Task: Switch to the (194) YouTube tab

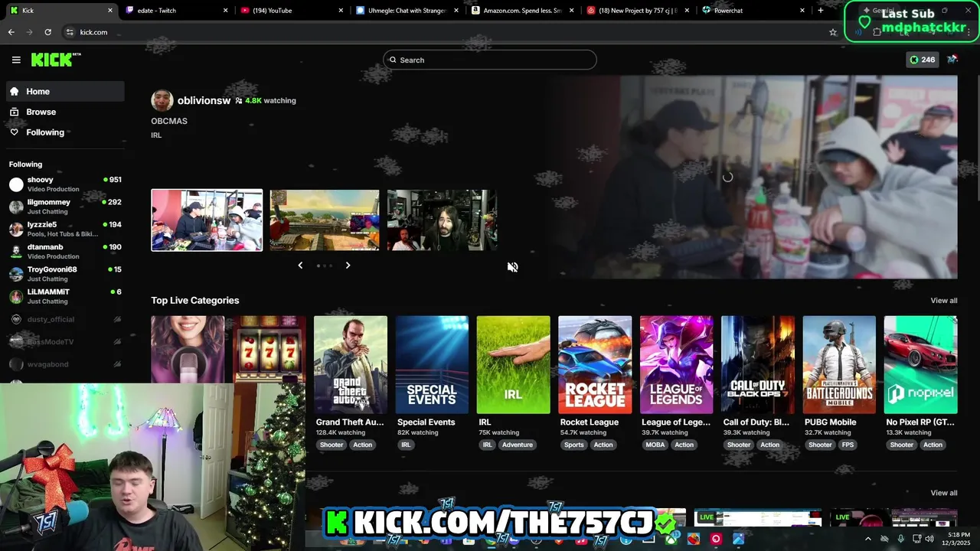Action: 292,11
